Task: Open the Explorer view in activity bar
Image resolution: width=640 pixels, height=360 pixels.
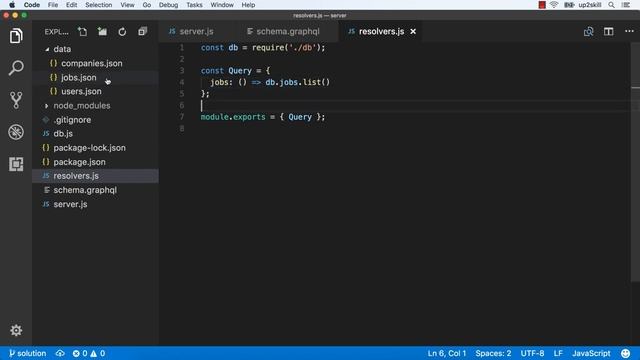Action: 16,36
